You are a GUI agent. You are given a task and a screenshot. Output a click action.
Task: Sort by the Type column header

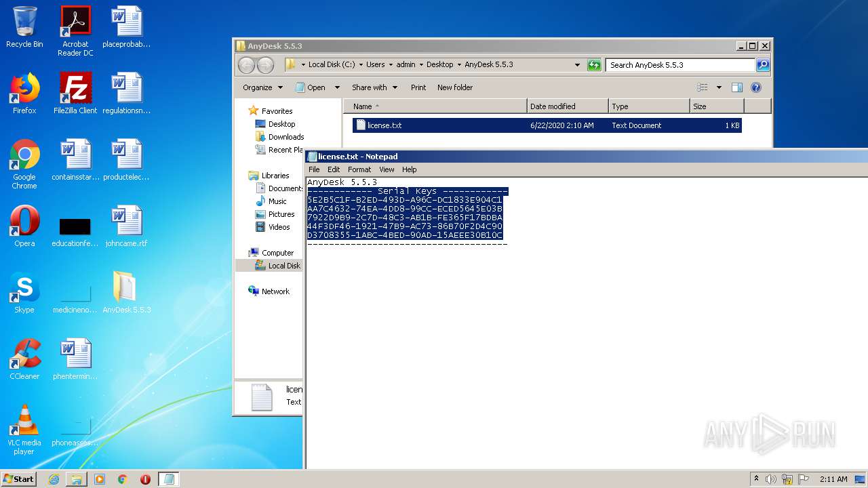click(x=649, y=106)
